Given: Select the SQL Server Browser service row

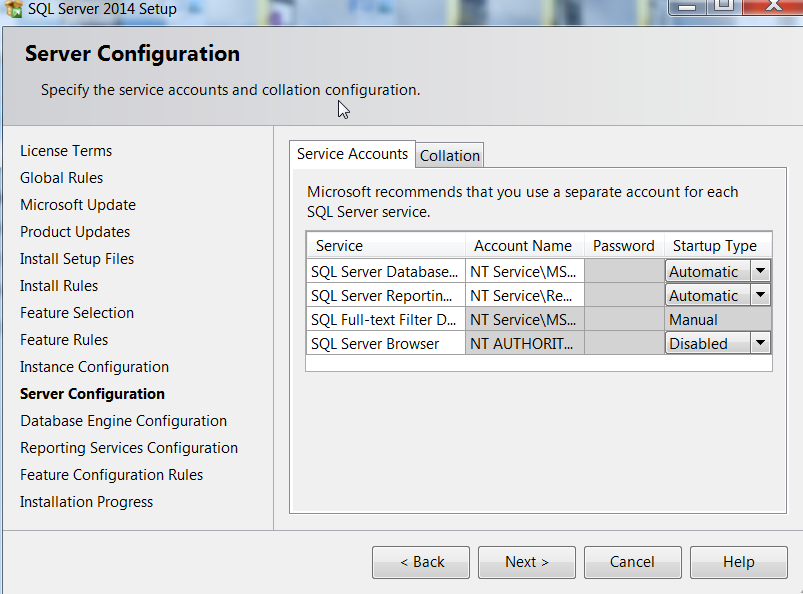Looking at the screenshot, I should click(x=385, y=343).
